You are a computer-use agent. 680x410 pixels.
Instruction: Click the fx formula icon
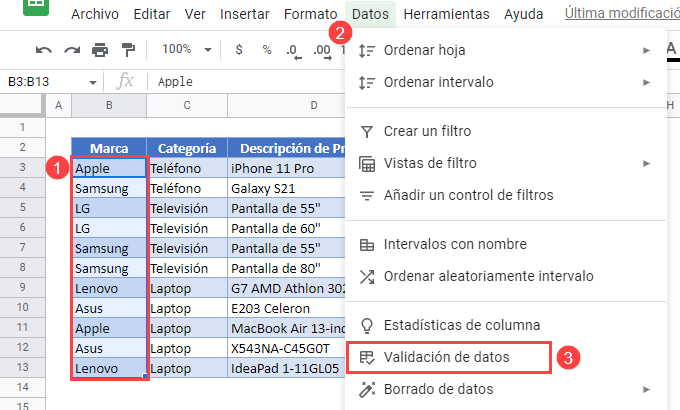tap(125, 81)
